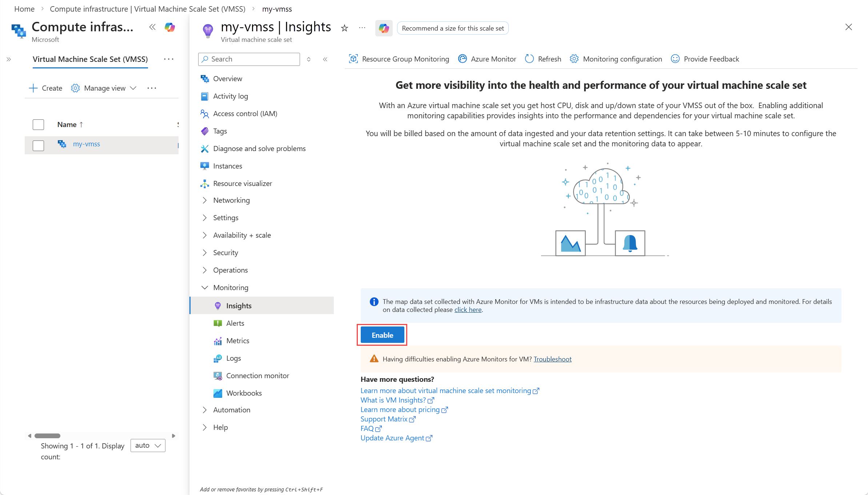This screenshot has height=495, width=868.
Task: Open the ellipsis menu beside the VMSS tab
Action: (169, 59)
